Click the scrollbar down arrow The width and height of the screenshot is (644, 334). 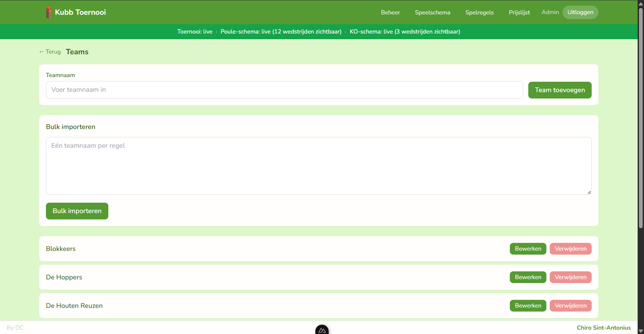(641, 331)
